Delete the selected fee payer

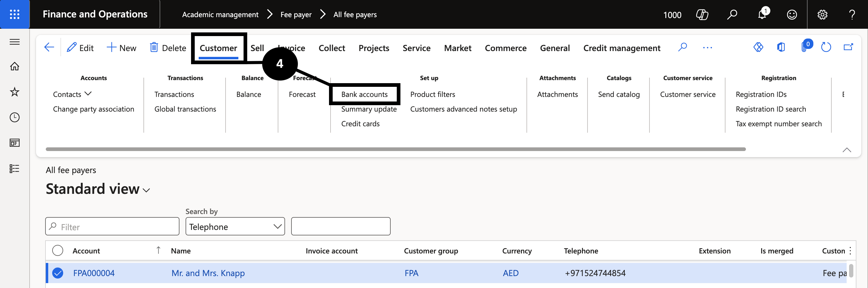[168, 48]
